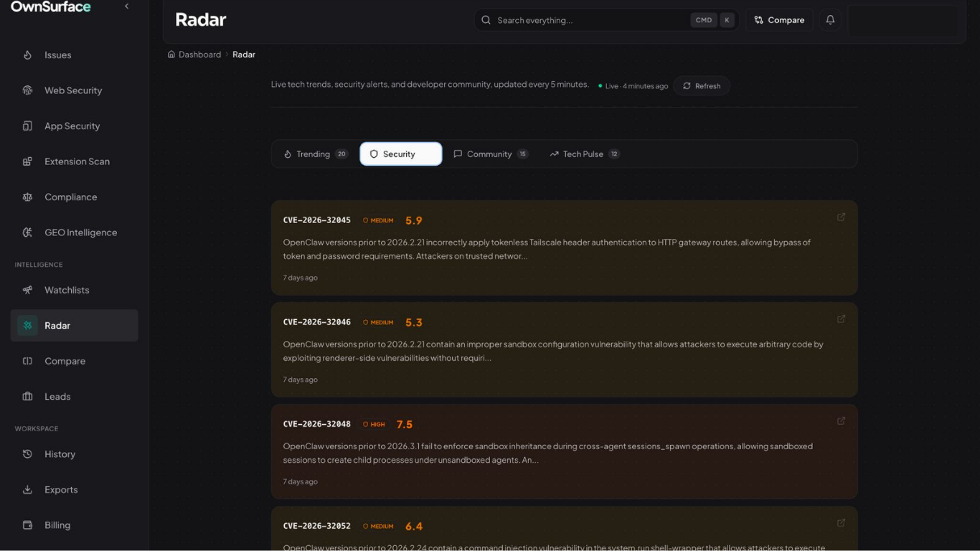Click the 7.5 severity score
980x551 pixels.
click(405, 425)
